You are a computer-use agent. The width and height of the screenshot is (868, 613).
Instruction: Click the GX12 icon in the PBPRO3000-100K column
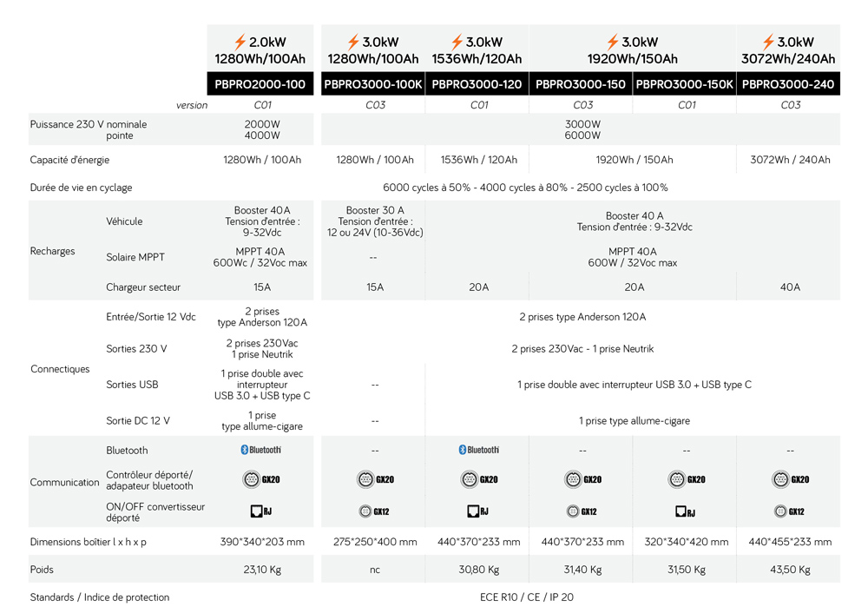coord(375,511)
